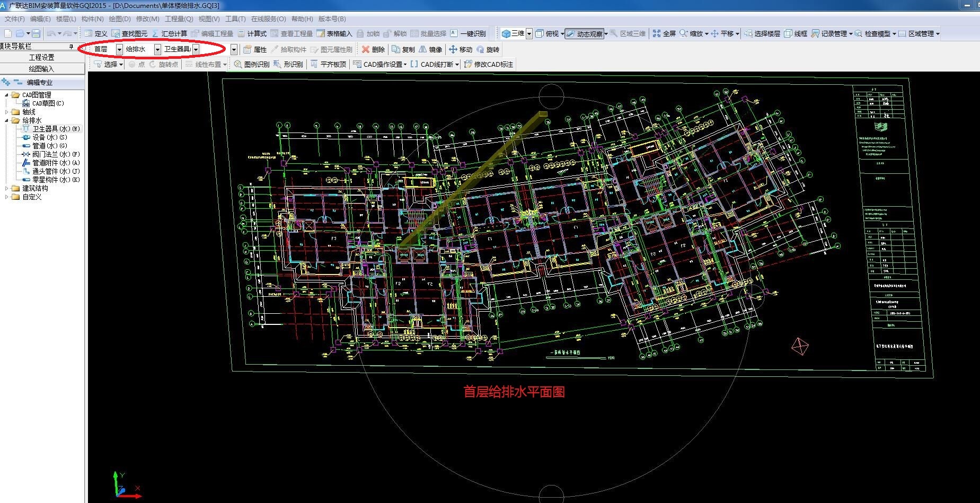
Task: Expand the 自定义 tree node
Action: [x=6, y=197]
